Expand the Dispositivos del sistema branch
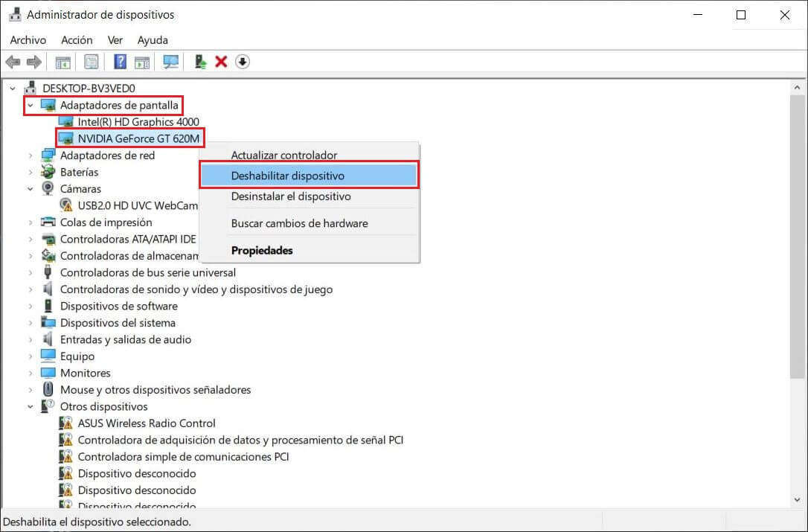808x532 pixels. click(31, 323)
